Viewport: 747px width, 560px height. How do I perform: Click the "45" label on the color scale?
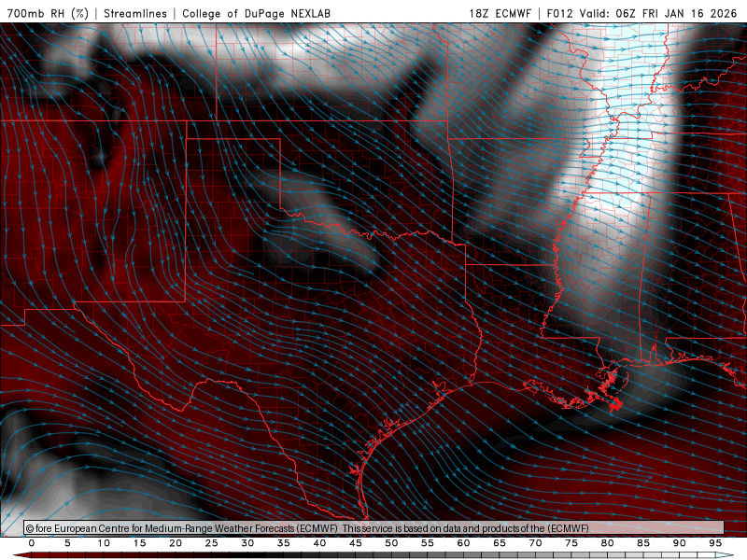pyautogui.click(x=356, y=543)
